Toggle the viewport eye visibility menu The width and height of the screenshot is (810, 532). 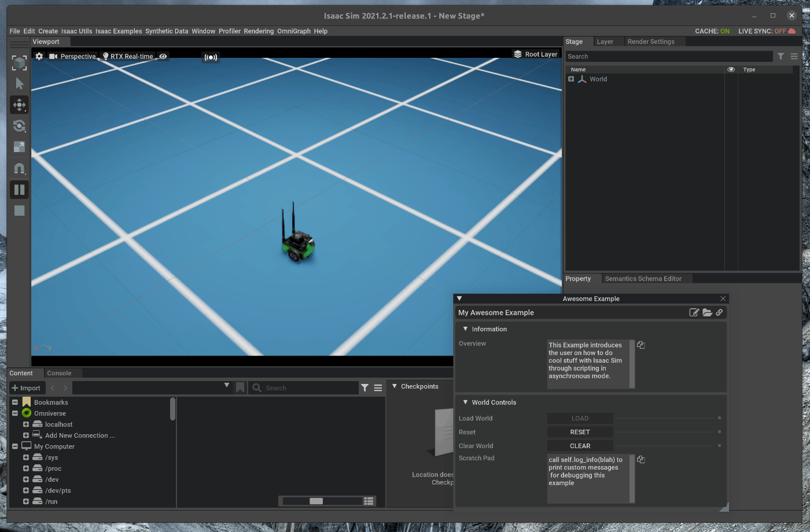click(x=163, y=56)
